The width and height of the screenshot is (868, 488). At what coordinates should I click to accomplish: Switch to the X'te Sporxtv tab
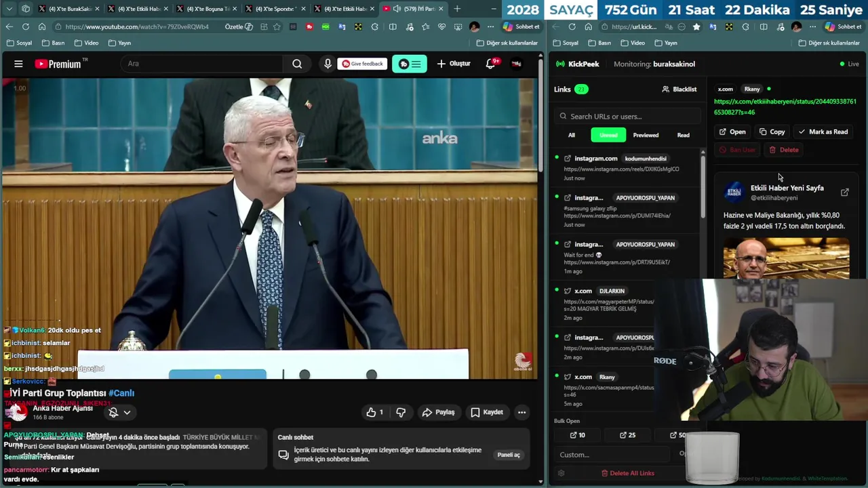[275, 9]
